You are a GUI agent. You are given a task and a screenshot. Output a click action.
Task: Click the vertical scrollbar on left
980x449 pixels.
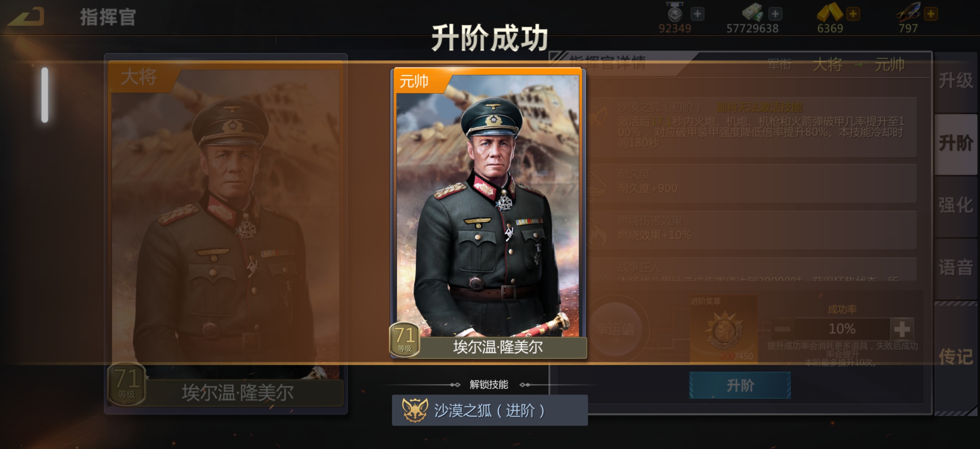(x=45, y=95)
